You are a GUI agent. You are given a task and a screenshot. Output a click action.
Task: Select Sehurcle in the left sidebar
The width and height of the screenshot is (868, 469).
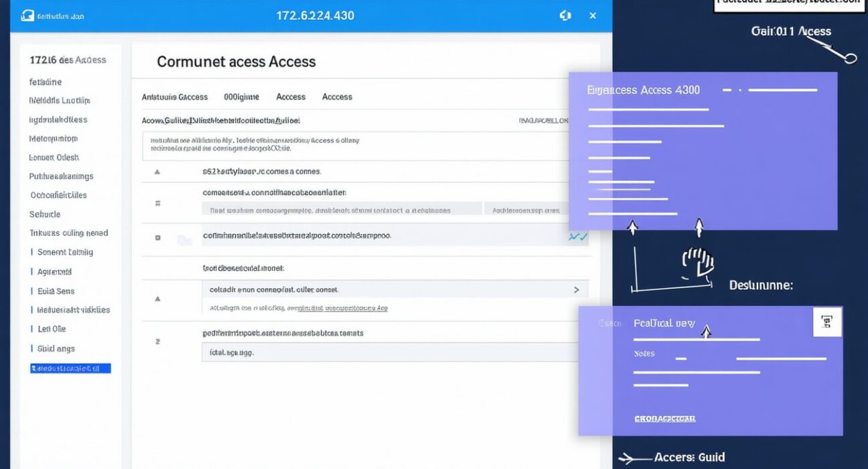tap(45, 214)
